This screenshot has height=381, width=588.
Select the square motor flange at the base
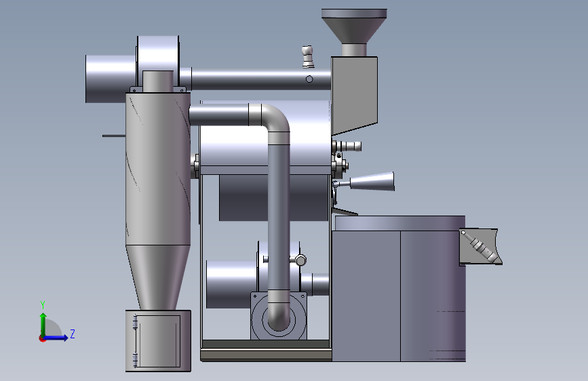[279, 316]
